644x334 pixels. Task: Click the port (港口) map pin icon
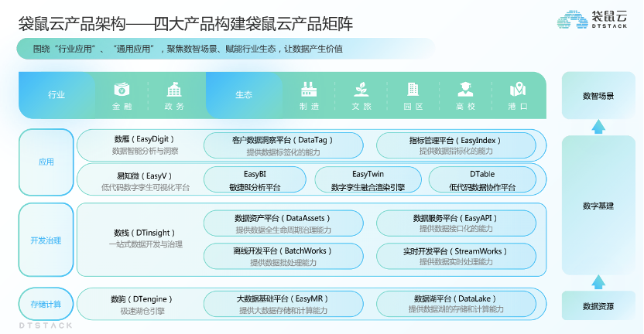point(518,89)
